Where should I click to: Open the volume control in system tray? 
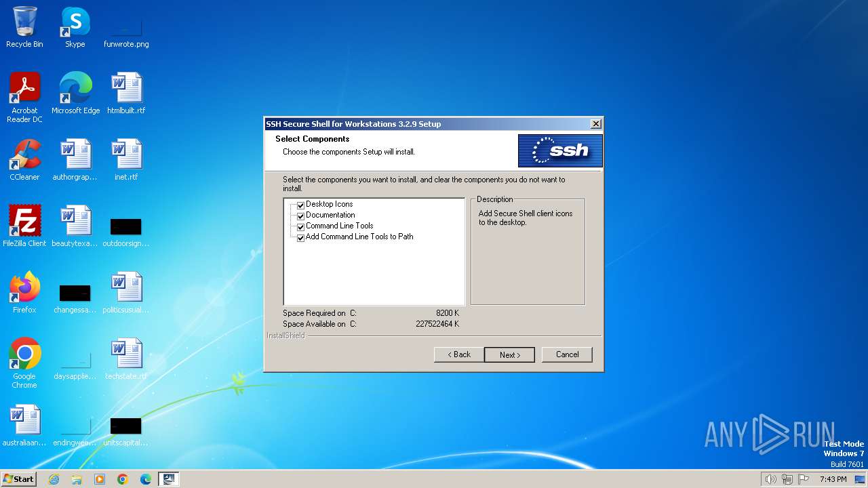tap(771, 479)
